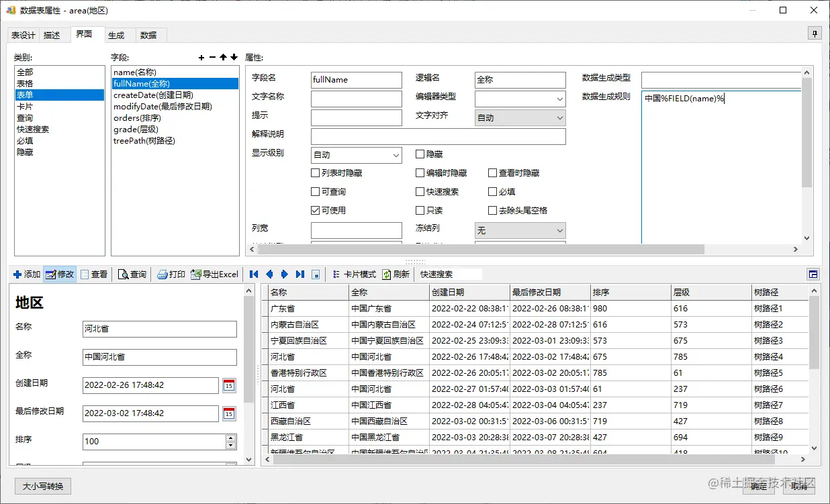The height and width of the screenshot is (504, 830).
Task: Decrease 排序 value with the down spinner
Action: pyautogui.click(x=231, y=445)
